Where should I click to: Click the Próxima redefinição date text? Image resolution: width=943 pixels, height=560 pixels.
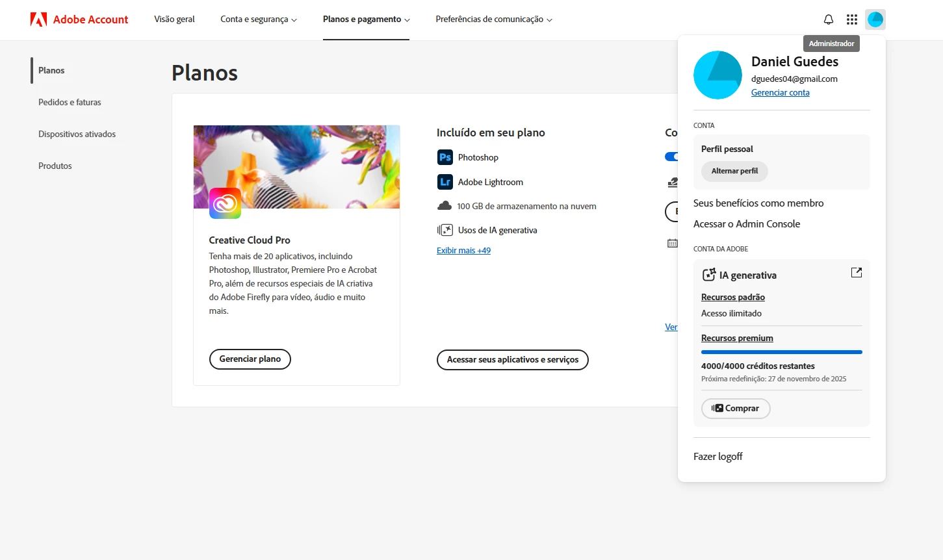(773, 379)
